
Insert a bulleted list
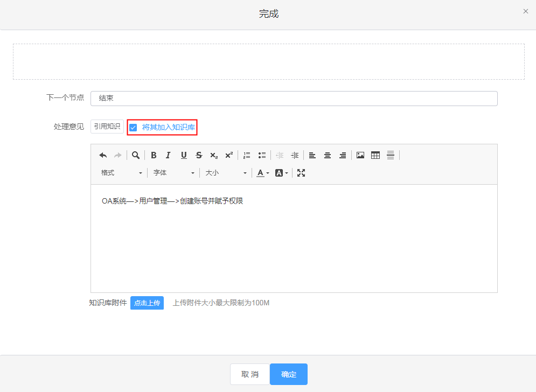pyautogui.click(x=262, y=155)
